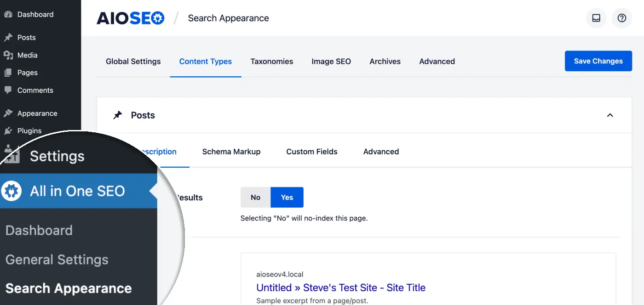
Task: Click the Comments label in sidebar
Action: tap(35, 90)
